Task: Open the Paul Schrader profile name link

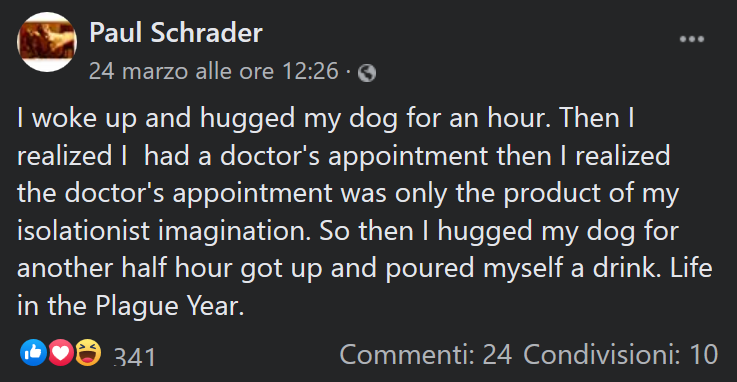Action: click(176, 33)
